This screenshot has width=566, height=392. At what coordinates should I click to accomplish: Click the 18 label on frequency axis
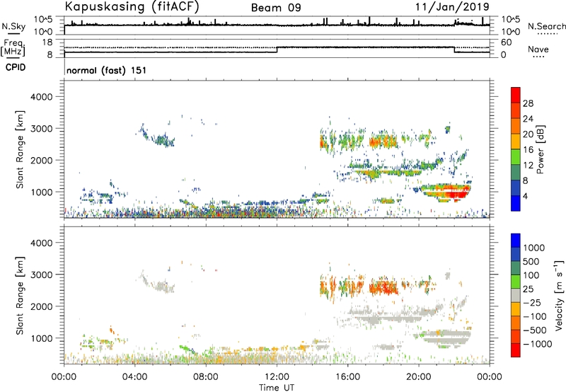point(47,42)
